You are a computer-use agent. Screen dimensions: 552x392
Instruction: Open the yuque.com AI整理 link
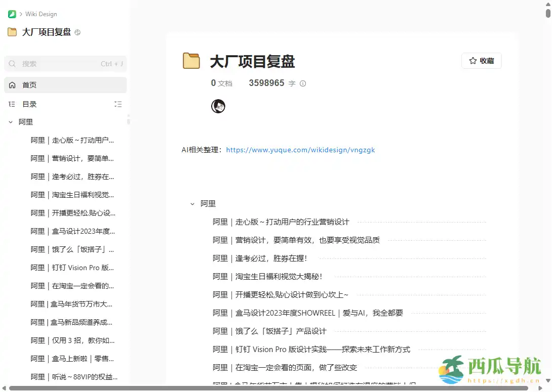click(x=301, y=150)
